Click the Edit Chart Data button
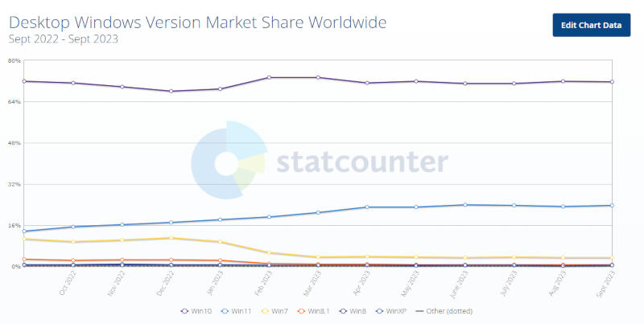Image resolution: width=644 pixels, height=324 pixels. click(x=591, y=25)
